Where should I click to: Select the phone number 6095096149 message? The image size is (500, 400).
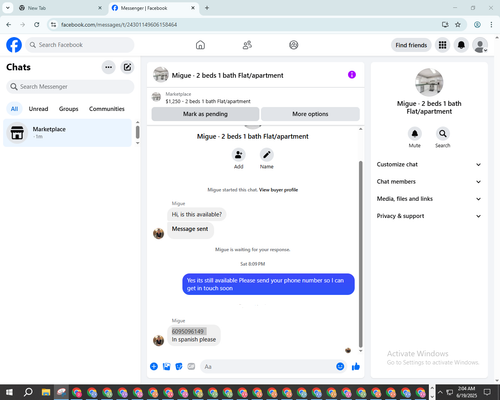(x=188, y=331)
